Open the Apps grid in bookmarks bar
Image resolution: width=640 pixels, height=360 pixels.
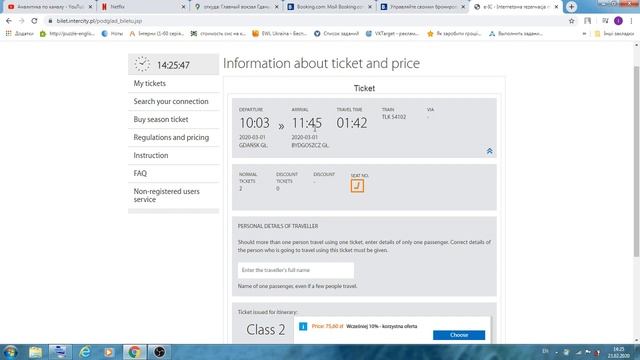(9, 33)
